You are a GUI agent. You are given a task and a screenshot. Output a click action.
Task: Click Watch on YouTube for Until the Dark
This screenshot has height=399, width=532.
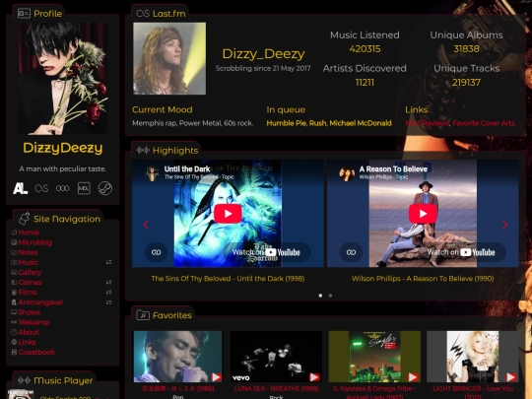266,252
